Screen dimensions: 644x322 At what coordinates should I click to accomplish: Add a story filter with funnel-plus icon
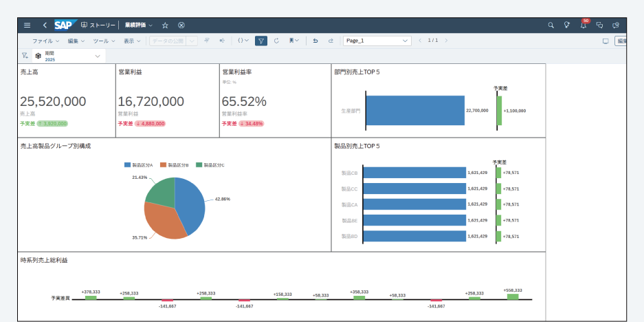tap(25, 56)
